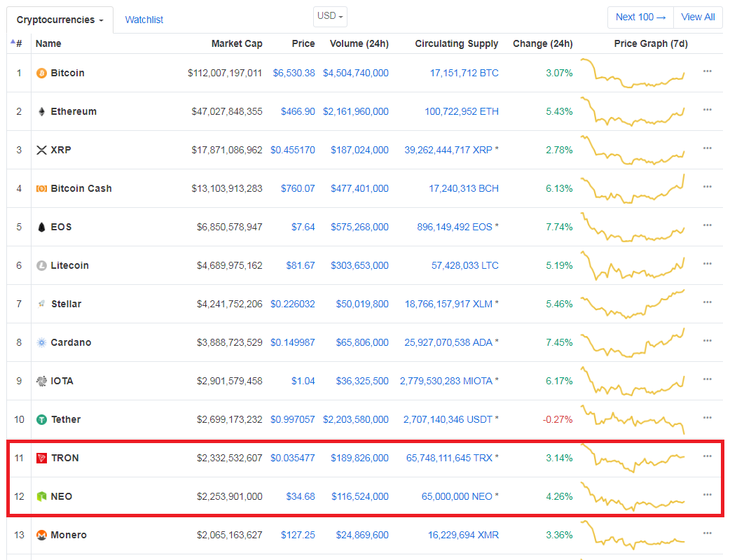The image size is (737, 560).
Task: Sort table by Change (24h) header
Action: point(543,43)
